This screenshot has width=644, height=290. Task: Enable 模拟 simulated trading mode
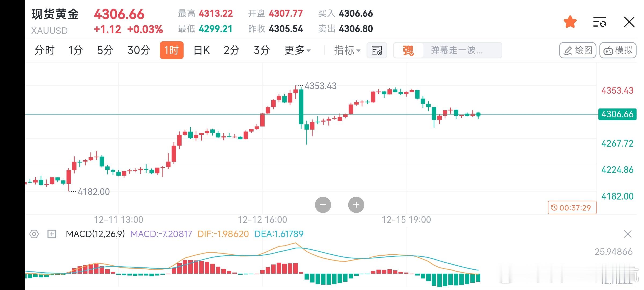(x=618, y=50)
